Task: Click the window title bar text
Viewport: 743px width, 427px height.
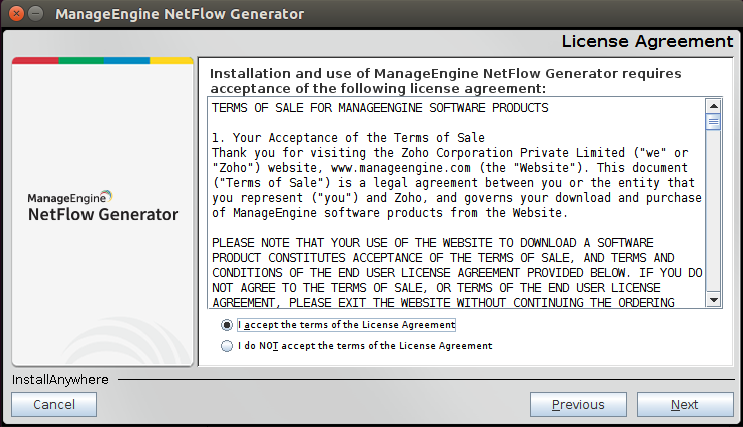Action: (x=180, y=15)
